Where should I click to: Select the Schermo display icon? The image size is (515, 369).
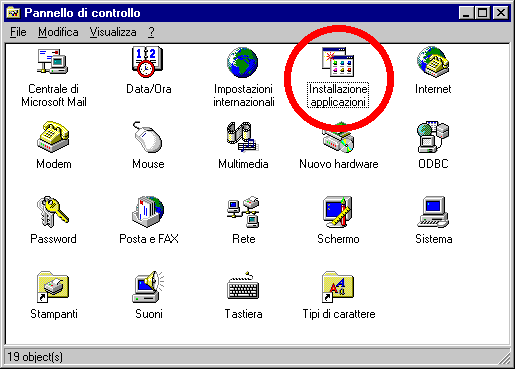point(338,212)
